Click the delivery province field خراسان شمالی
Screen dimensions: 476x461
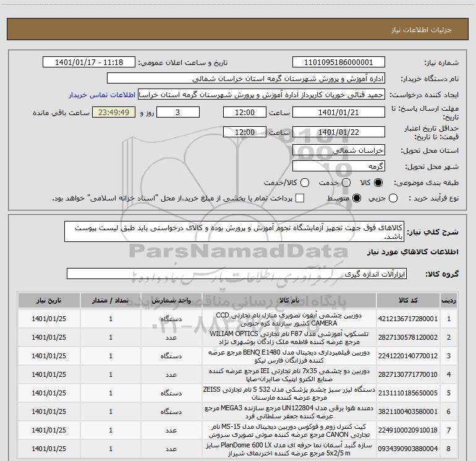pos(339,150)
